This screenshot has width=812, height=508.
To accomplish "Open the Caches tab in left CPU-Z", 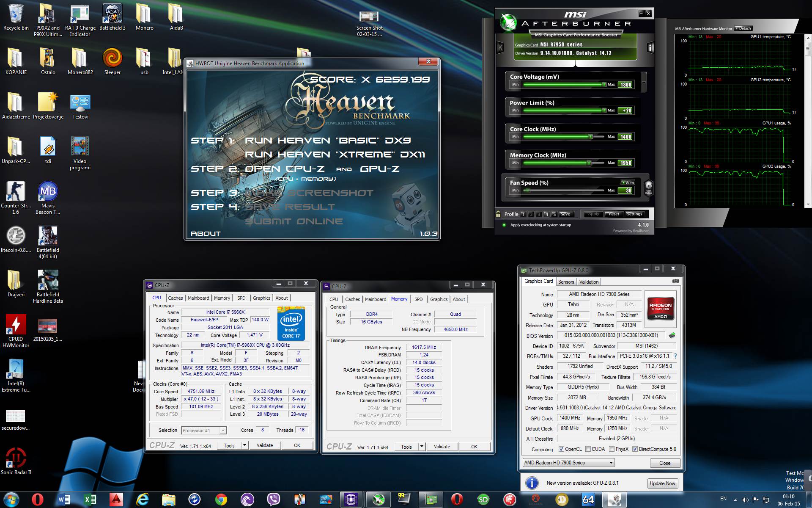I will [x=175, y=298].
